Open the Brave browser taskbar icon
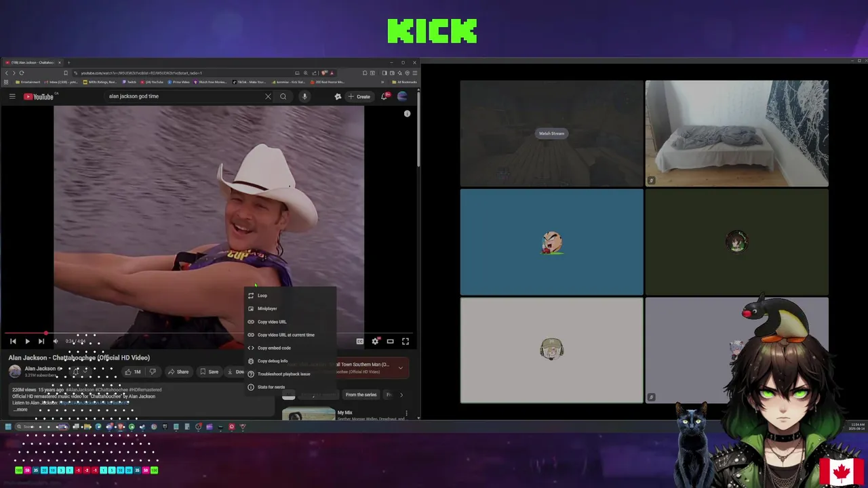Viewport: 868px width, 488px height. coord(120,427)
